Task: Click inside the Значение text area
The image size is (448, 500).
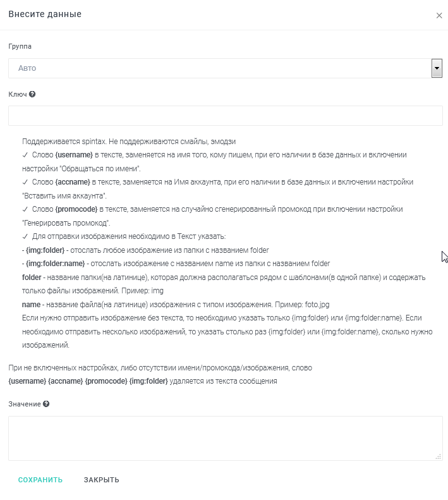Action: click(225, 437)
